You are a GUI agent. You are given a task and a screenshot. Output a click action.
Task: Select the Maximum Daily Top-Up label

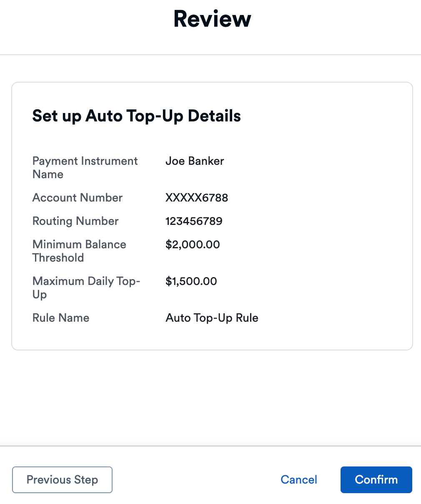86,287
